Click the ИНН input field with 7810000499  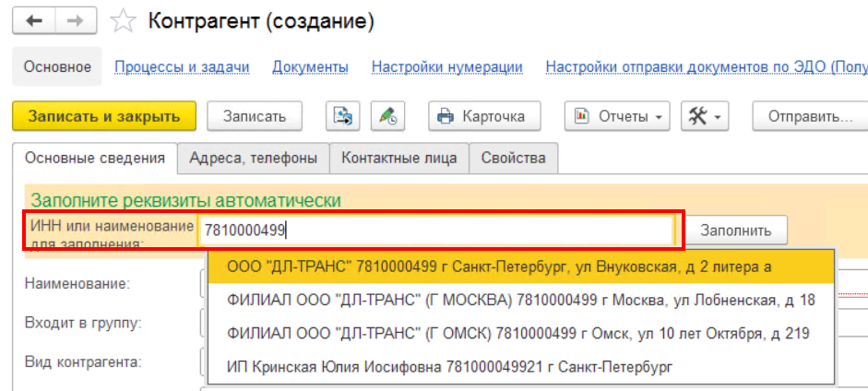pos(436,230)
